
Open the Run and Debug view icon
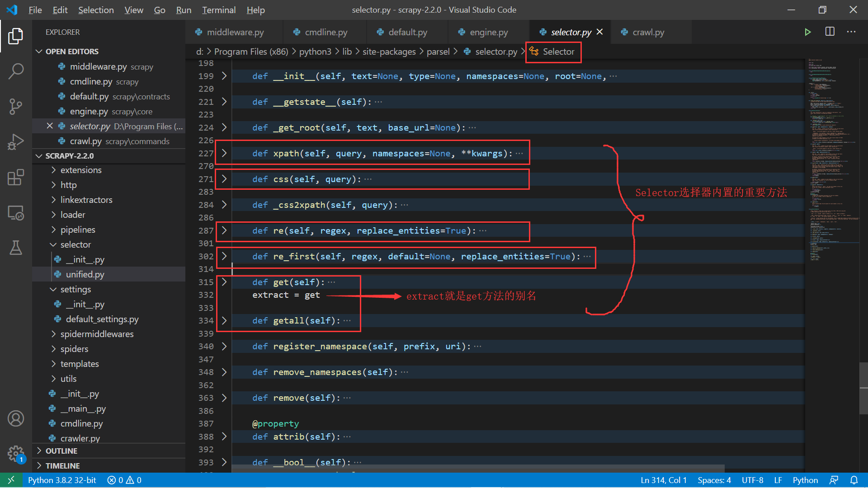pyautogui.click(x=16, y=142)
